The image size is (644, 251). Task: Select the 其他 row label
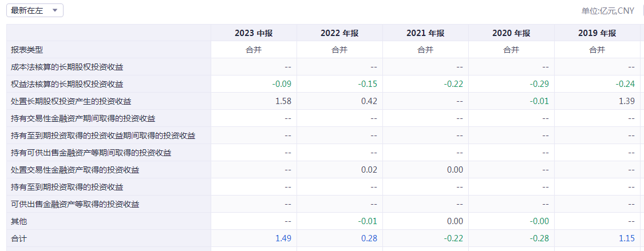coord(19,221)
